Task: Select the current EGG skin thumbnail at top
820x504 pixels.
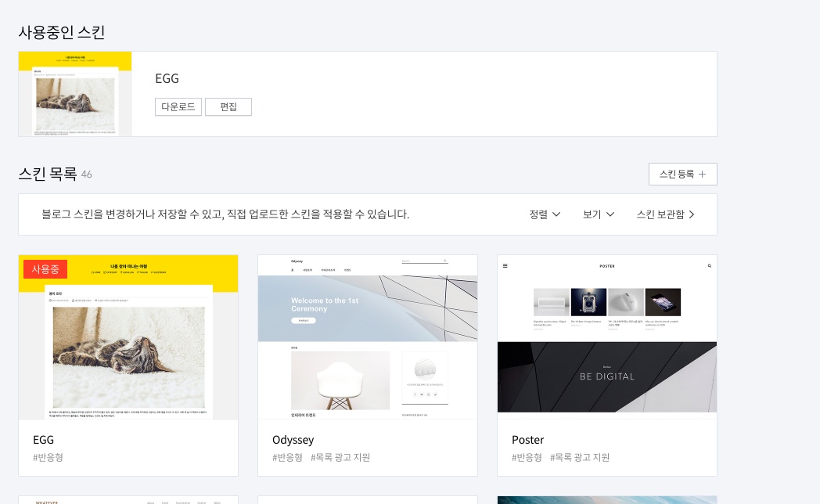Action: pos(75,94)
